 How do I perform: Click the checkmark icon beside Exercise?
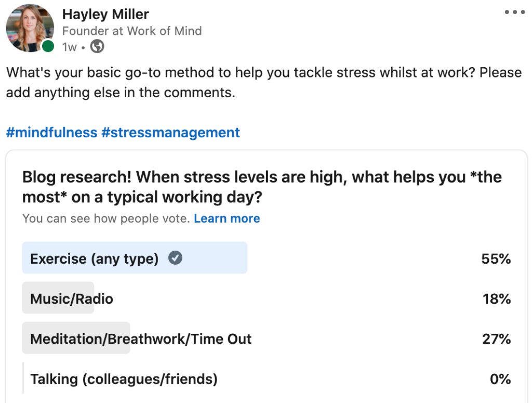tap(176, 258)
